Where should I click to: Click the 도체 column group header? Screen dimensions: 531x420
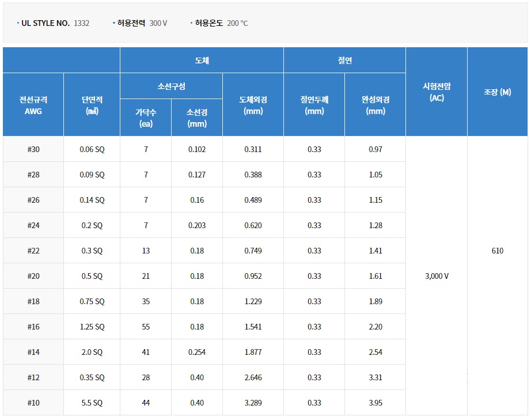coord(202,60)
